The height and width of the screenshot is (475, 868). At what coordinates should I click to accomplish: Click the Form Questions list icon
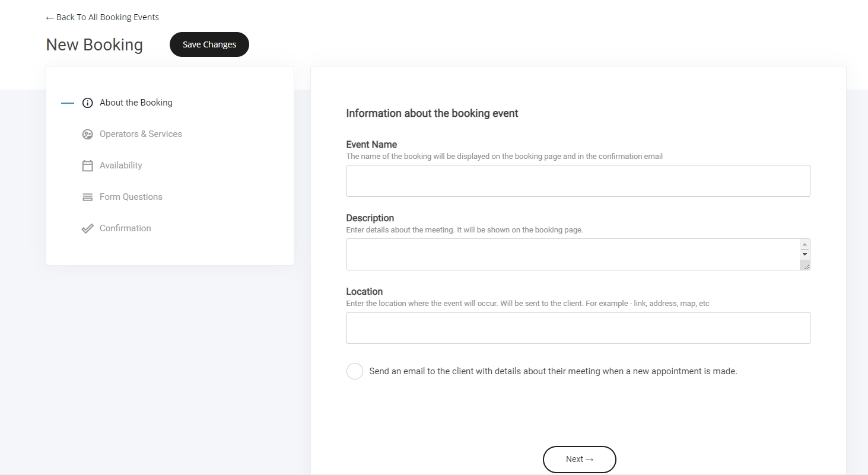(87, 197)
